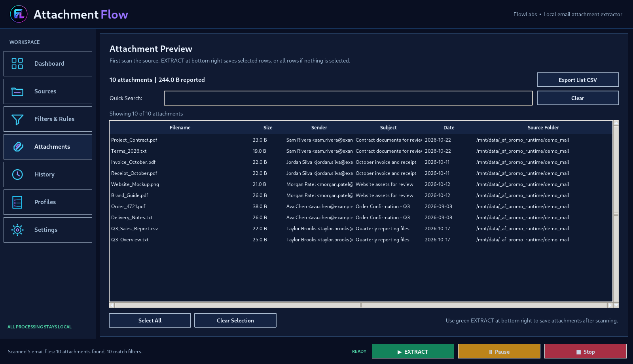Click the Sources folder icon
Image resolution: width=633 pixels, height=364 pixels.
(17, 91)
